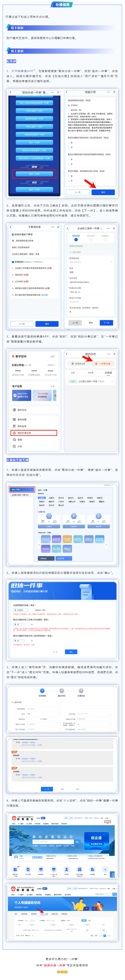The height and width of the screenshot is (980, 125).
Task: Tap back arrow in 我的办件 screen
Action: (67, 354)
